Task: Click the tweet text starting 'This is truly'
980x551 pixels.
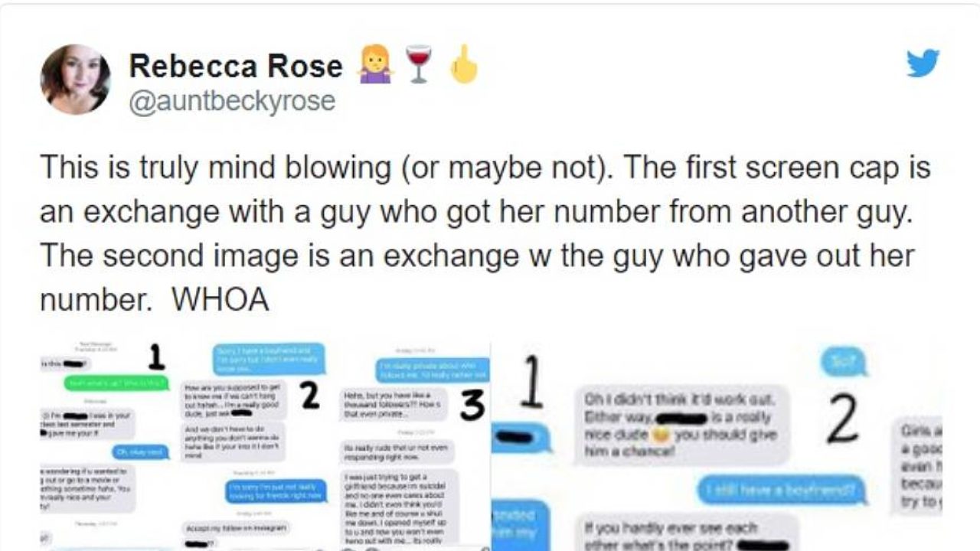Action: tap(485, 233)
